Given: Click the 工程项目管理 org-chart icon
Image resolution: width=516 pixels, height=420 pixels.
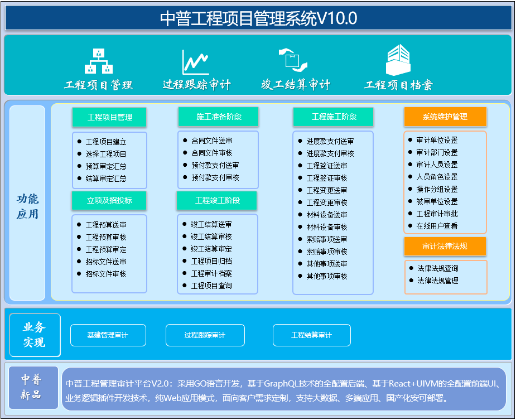Looking at the screenshot, I should click(99, 61).
